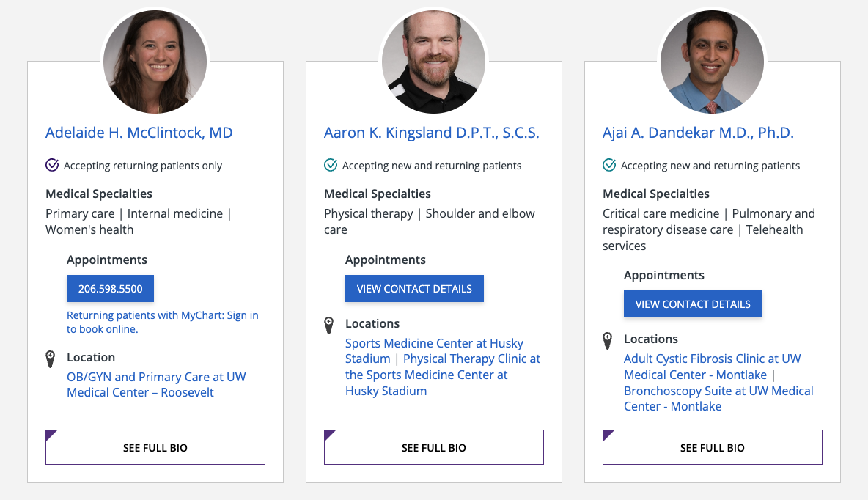Viewport: 868px width, 500px height.
Task: Open Aaron Kingsland's profile photo
Action: [x=434, y=62]
